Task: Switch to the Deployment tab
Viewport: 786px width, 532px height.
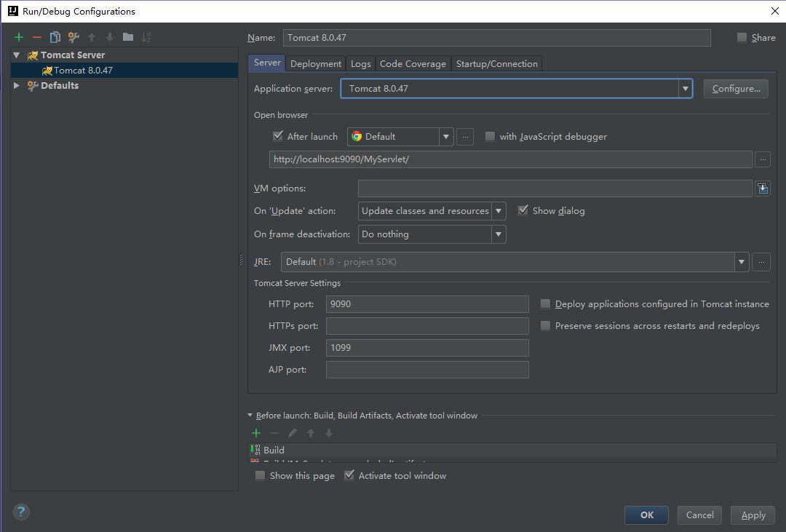Action: click(x=315, y=63)
